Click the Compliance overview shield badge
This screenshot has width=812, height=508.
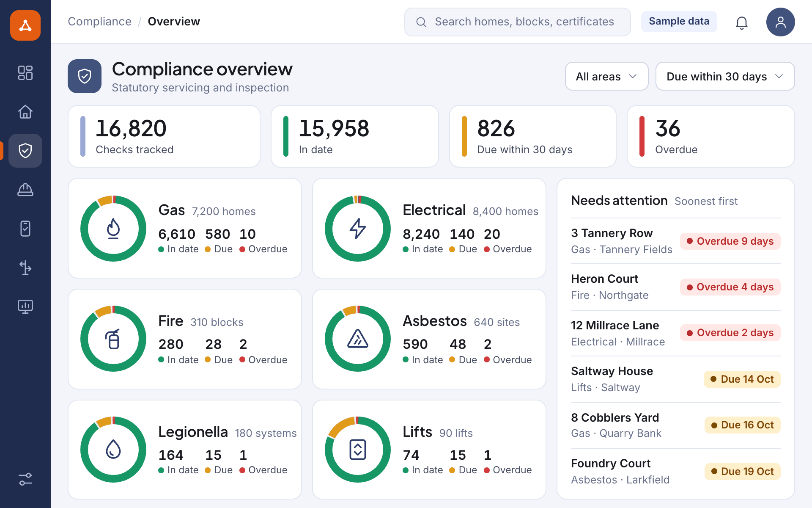(x=85, y=76)
